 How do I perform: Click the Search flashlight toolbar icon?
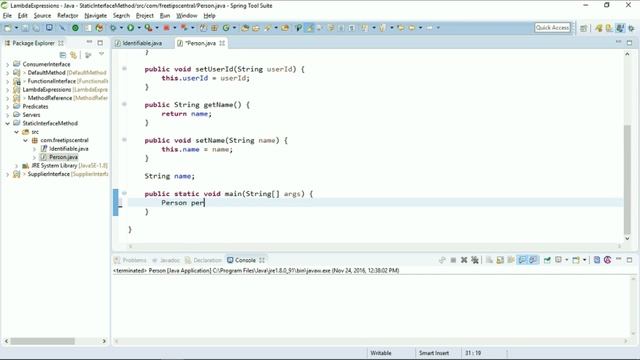click(x=267, y=28)
